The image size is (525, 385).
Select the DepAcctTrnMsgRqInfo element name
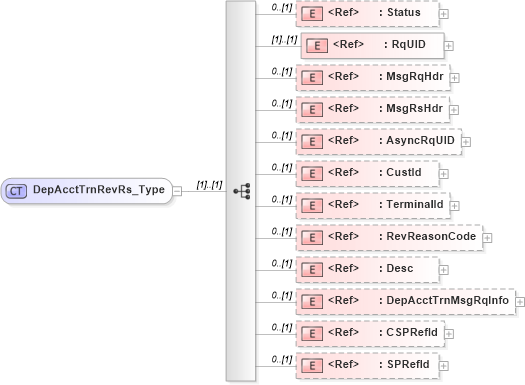coord(448,300)
